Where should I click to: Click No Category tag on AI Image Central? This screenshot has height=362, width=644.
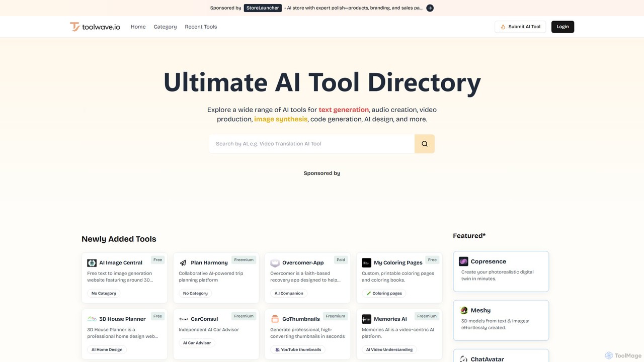click(104, 293)
